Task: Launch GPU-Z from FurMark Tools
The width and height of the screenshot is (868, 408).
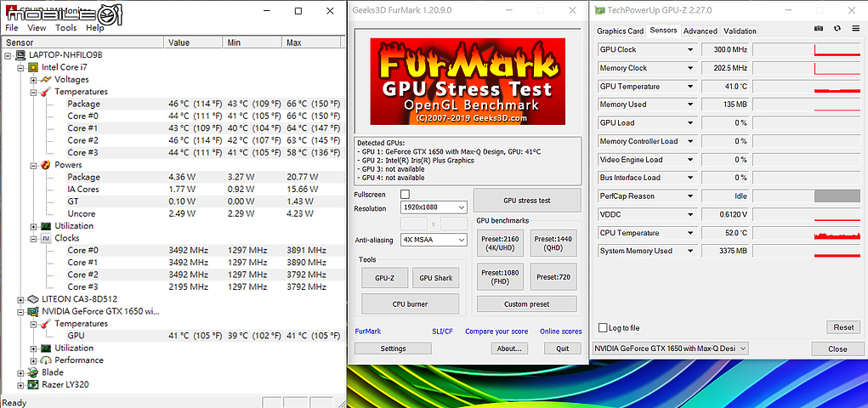Action: click(385, 278)
